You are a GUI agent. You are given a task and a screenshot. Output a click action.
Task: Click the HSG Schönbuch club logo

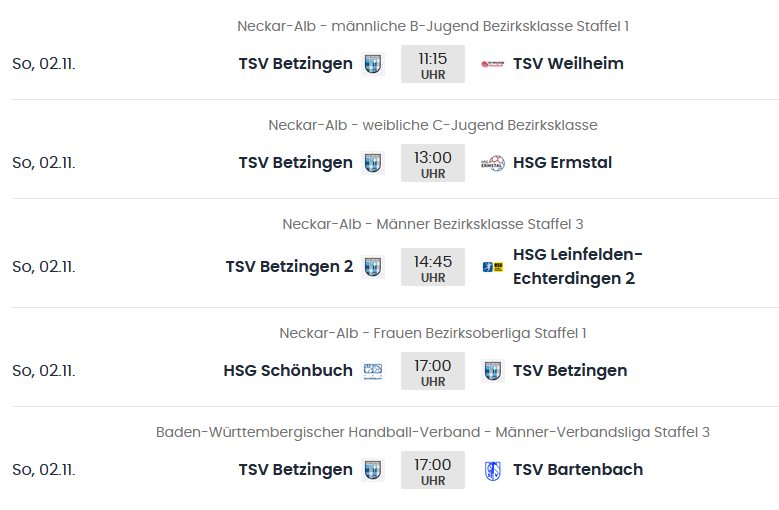click(373, 371)
